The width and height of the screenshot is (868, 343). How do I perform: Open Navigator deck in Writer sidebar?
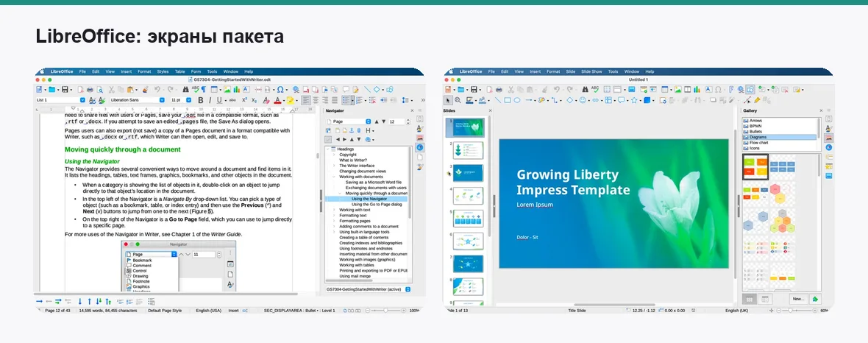pos(419,147)
